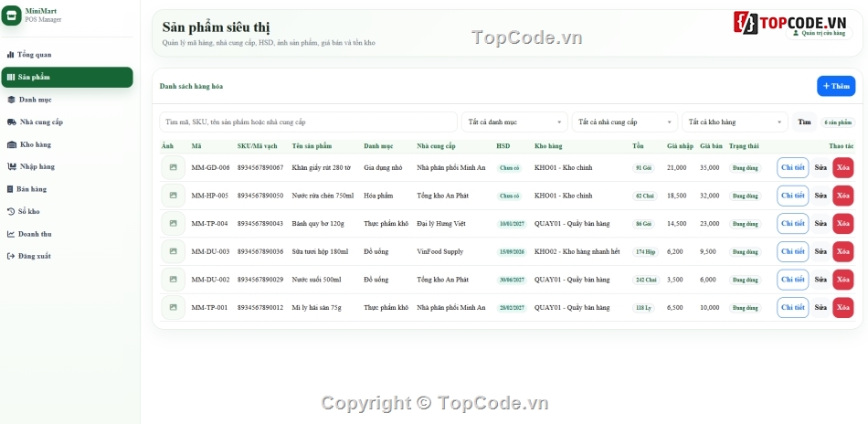Expand the Tất cả kho hàng dropdown
Viewport: 868px width, 424px height.
[735, 122]
